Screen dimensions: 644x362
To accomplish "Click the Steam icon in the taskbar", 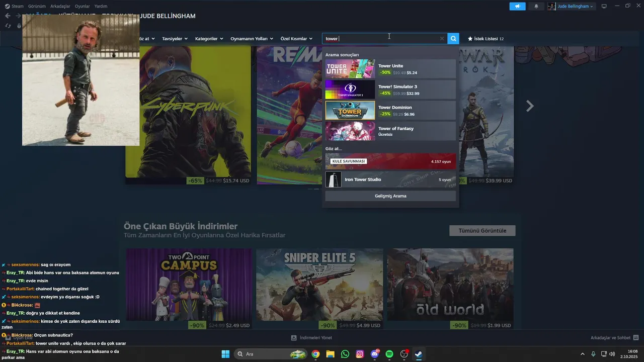I will pos(418,354).
